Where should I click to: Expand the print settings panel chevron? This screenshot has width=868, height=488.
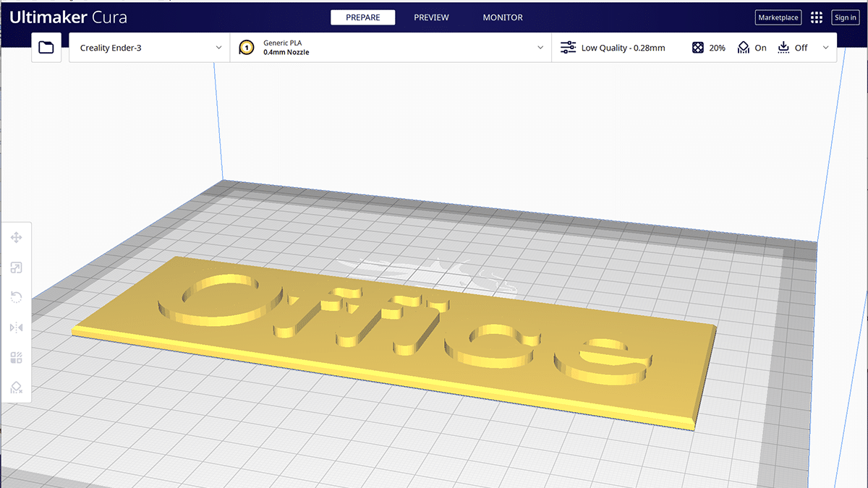click(x=826, y=48)
